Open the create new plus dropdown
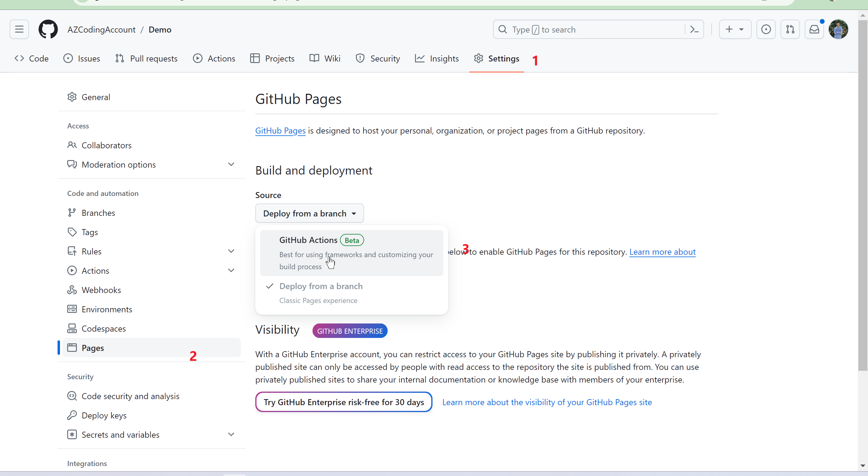Viewport: 868px width, 476px height. click(734, 29)
